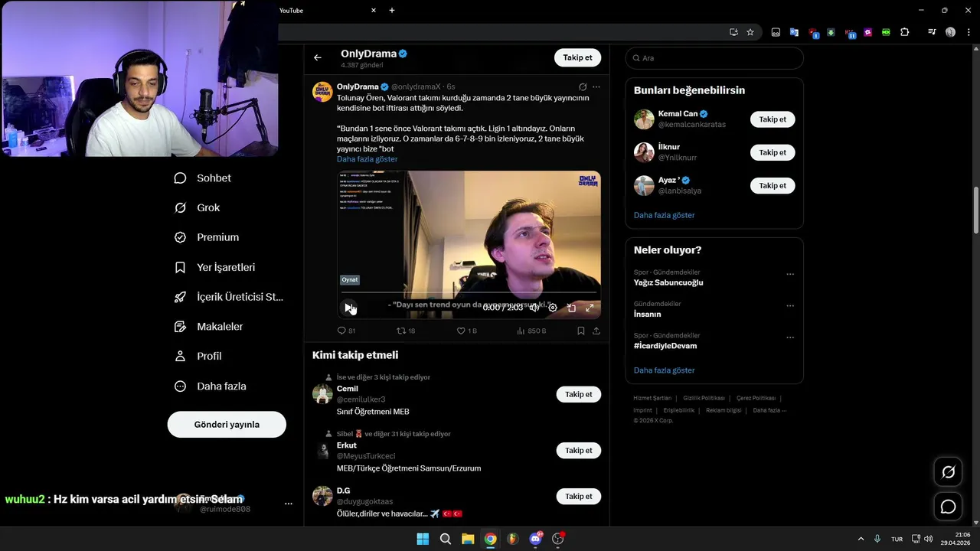Seek along the video progress bar

click(x=469, y=292)
